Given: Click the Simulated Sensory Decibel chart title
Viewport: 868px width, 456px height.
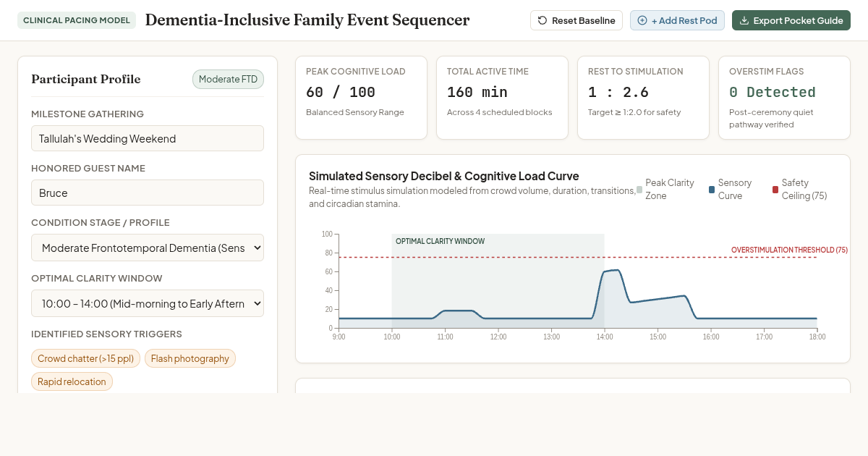Looking at the screenshot, I should click(444, 176).
